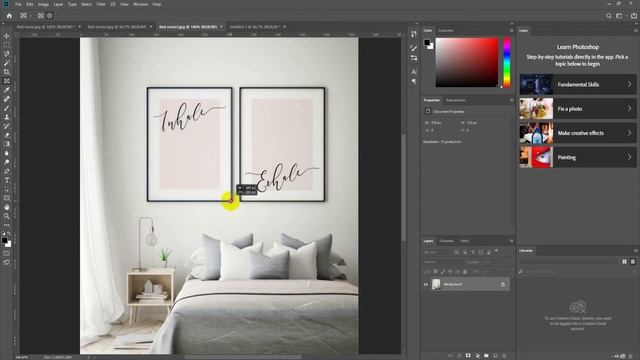The height and width of the screenshot is (360, 640).
Task: Select elliptical frame option in options bar
Action: 49,16
